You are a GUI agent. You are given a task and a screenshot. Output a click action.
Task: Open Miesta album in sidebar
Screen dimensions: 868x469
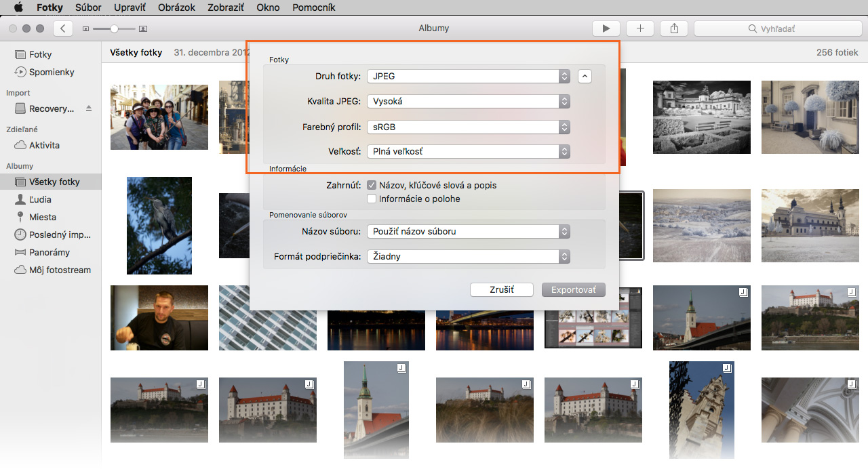[42, 217]
